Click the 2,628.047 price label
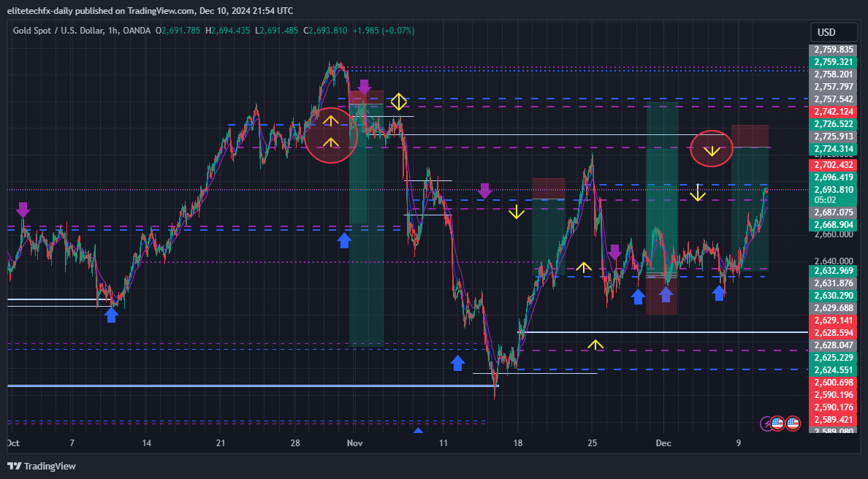The image size is (868, 479). coord(833,345)
